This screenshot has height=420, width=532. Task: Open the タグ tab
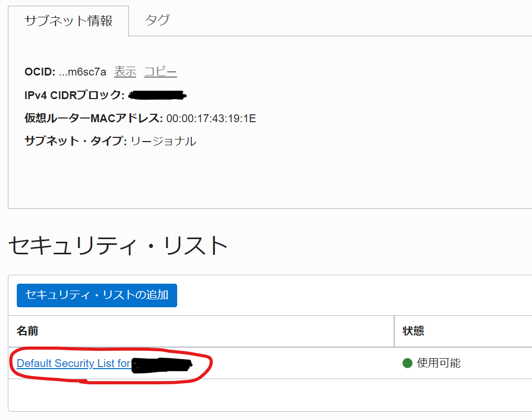tap(157, 20)
